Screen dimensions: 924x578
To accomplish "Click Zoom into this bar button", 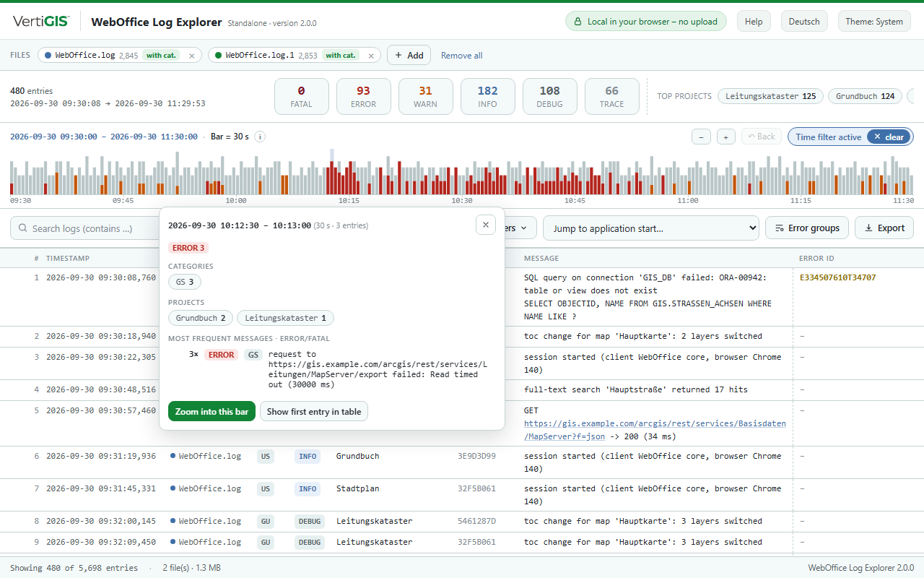I will tap(212, 412).
